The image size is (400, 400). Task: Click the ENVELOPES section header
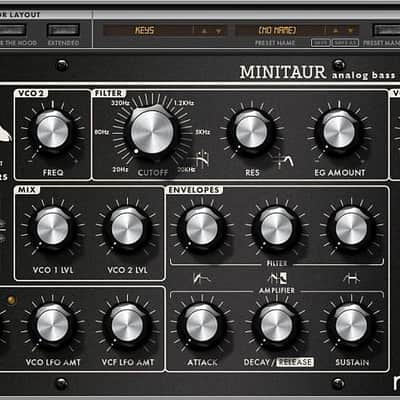[194, 190]
